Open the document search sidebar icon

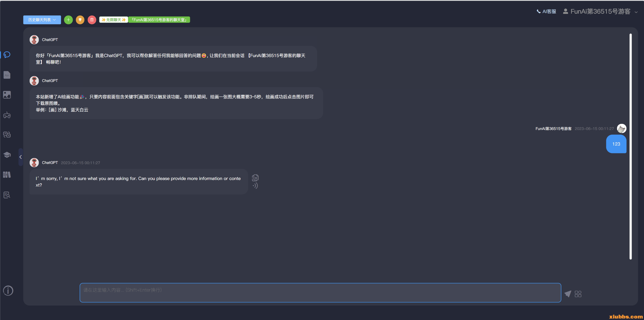[x=7, y=195]
